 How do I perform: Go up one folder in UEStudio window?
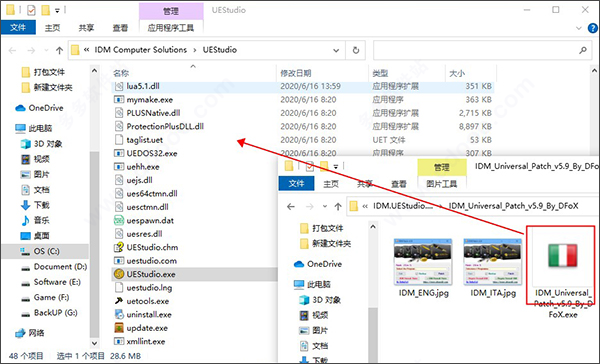[59, 50]
